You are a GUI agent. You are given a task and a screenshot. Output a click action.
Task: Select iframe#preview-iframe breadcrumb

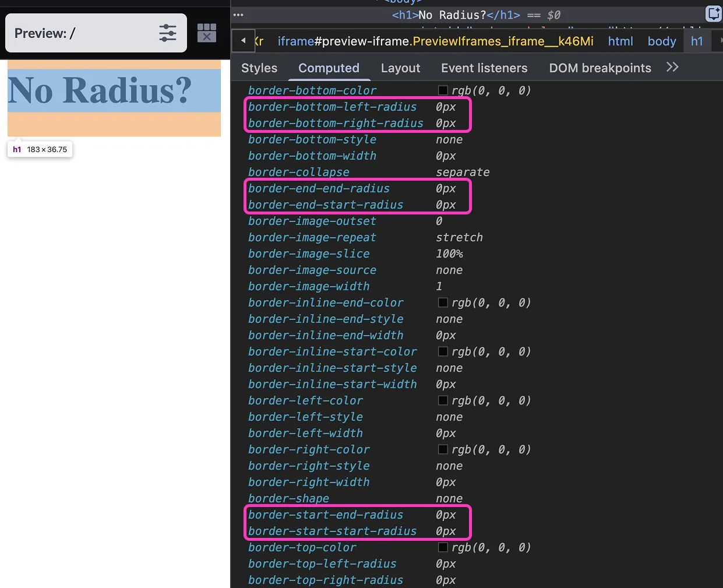click(436, 41)
